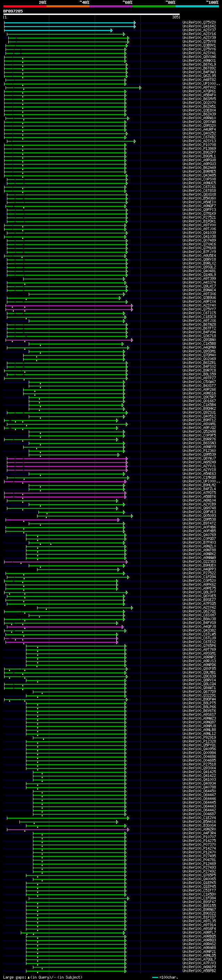This screenshot has height=980, width=222.
Task: Open hit UniRef100_A2SY13
Action: (199, 141)
